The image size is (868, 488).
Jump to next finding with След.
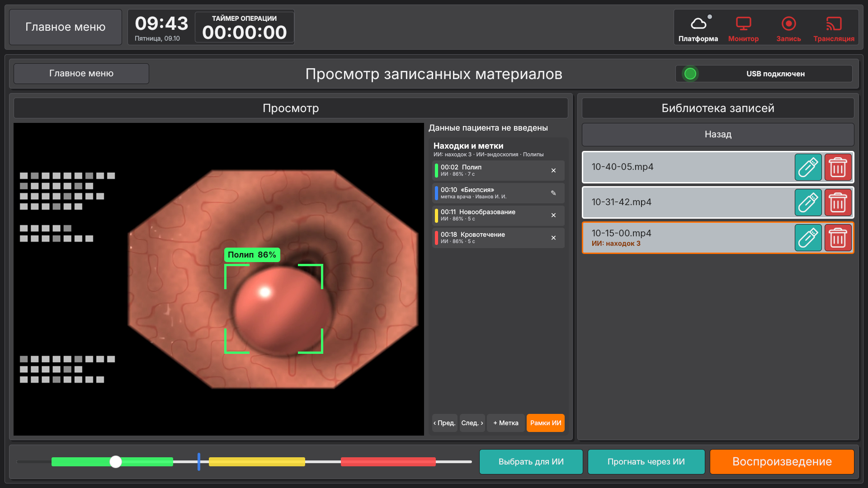click(472, 423)
